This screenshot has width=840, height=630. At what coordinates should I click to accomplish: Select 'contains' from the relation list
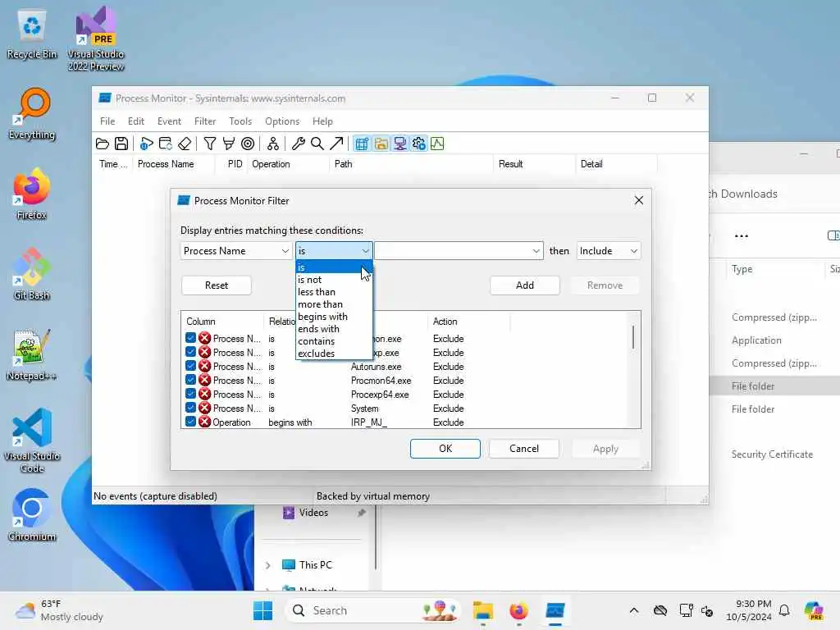click(333, 341)
